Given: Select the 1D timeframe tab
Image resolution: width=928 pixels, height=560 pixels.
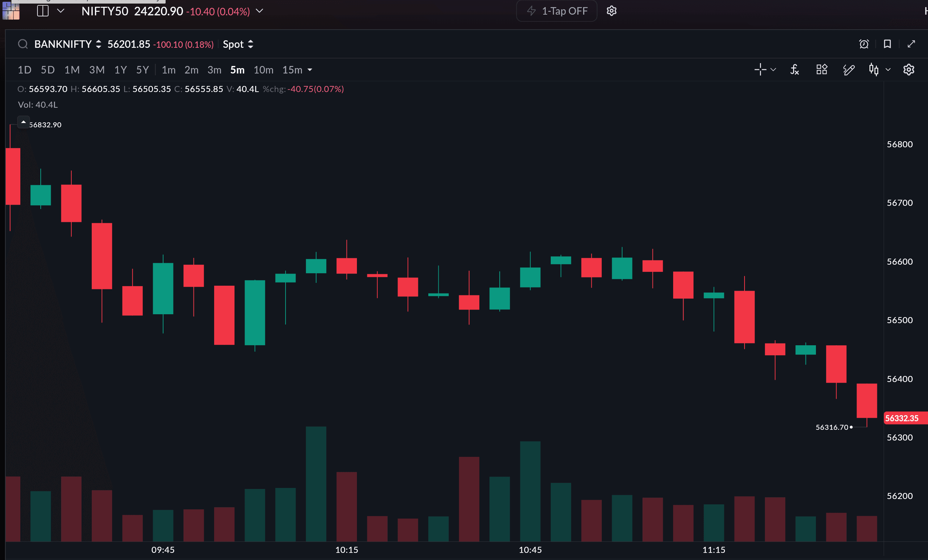Looking at the screenshot, I should 25,70.
